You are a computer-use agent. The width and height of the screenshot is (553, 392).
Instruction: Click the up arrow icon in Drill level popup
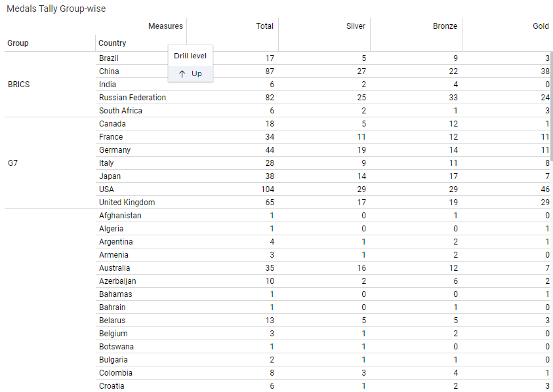coord(182,74)
